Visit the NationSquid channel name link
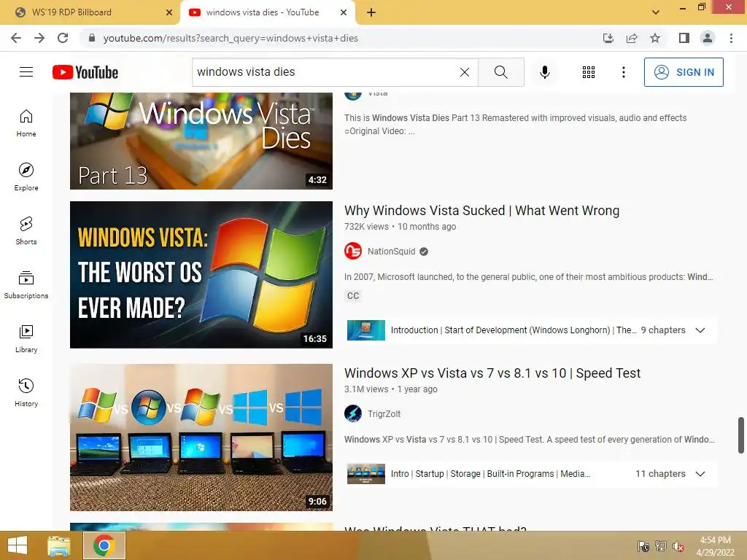The image size is (747, 560). [391, 252]
